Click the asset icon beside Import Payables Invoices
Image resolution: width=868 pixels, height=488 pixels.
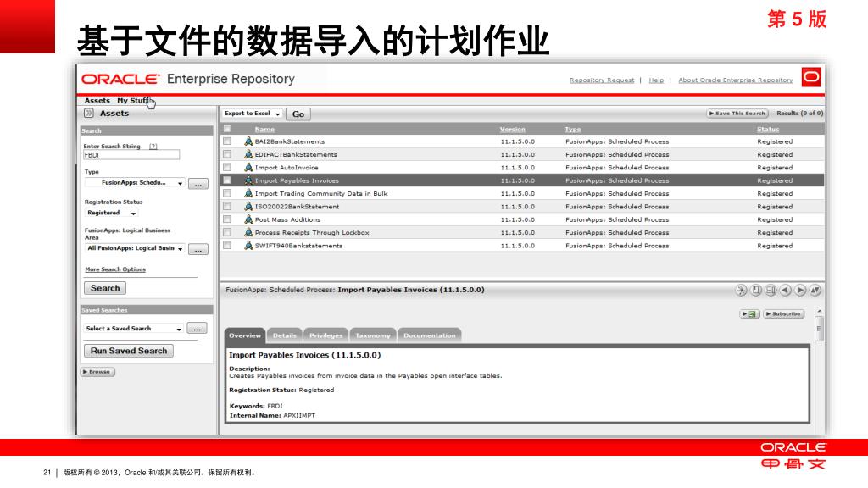click(x=248, y=180)
